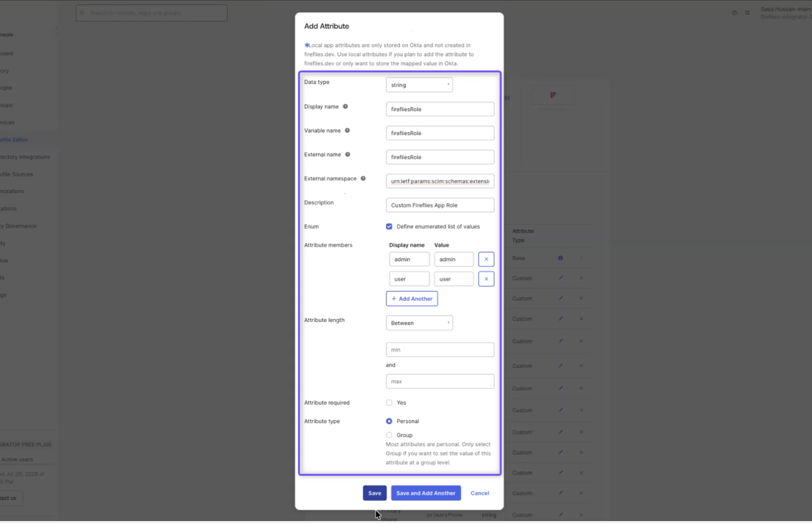Click the help icon beside External name
Screen dimensions: 812x523
coord(348,155)
